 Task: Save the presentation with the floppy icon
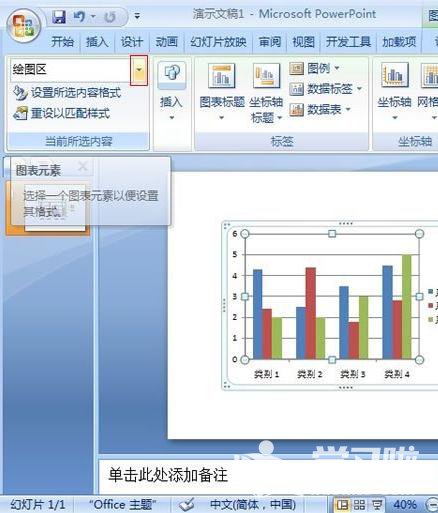pos(59,16)
